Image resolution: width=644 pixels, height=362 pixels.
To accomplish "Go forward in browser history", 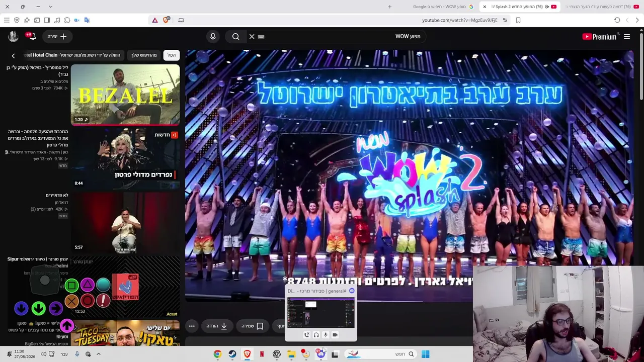I will [627, 20].
